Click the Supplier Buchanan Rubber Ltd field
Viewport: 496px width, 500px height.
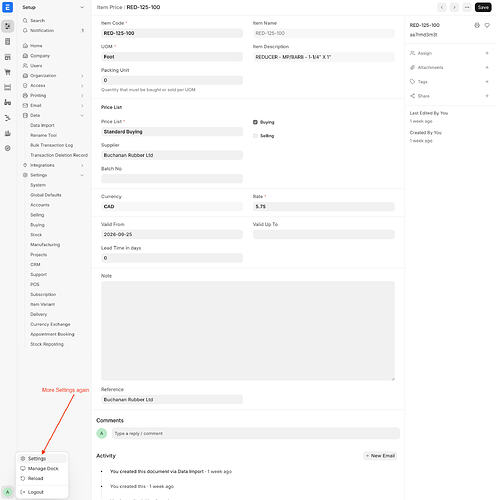tap(172, 155)
